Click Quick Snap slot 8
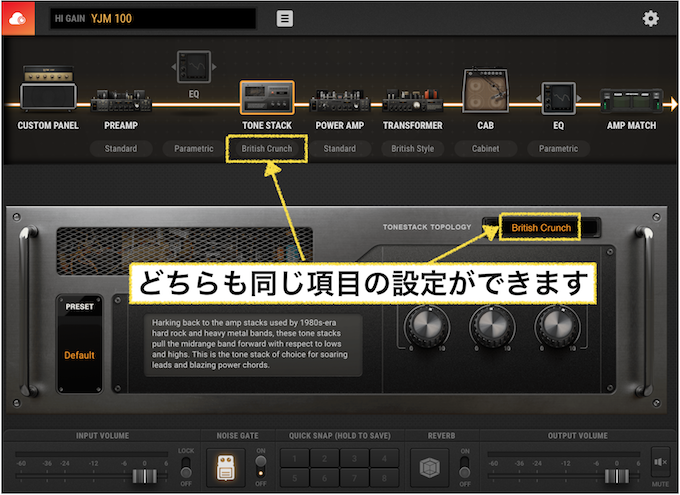680x495 pixels. click(x=384, y=478)
